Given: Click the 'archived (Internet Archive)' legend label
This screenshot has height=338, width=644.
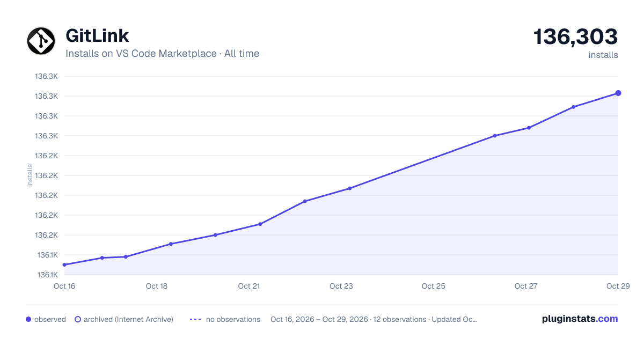Looking at the screenshot, I should pos(128,319).
